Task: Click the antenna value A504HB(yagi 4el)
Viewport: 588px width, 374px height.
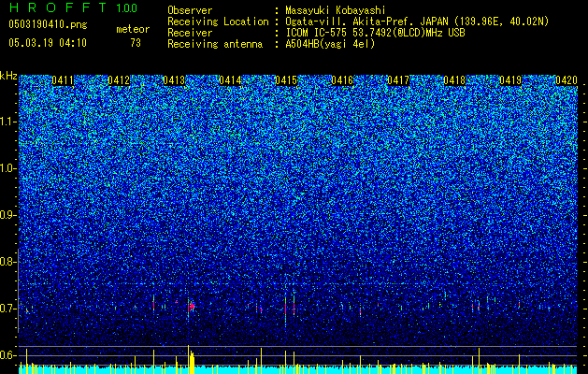Action: (330, 44)
